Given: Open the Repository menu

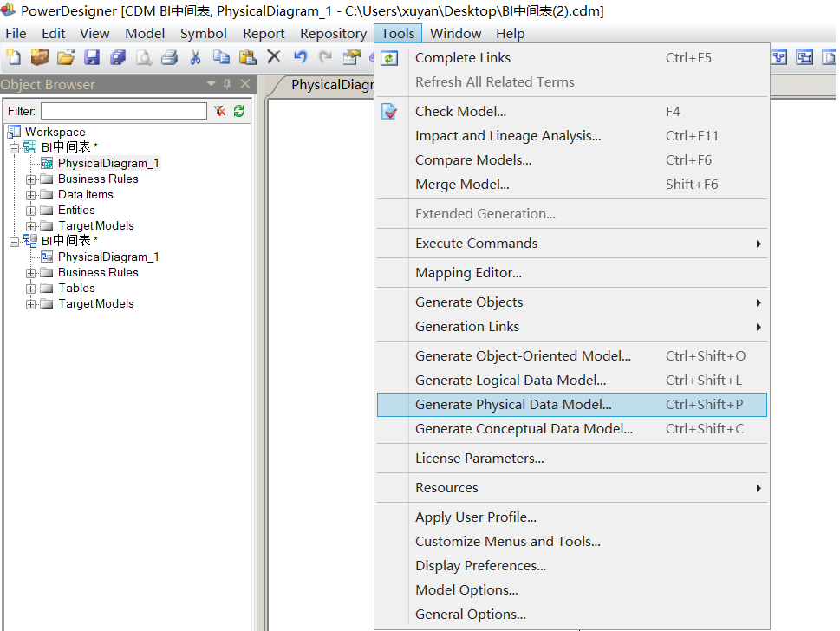Looking at the screenshot, I should pyautogui.click(x=333, y=33).
